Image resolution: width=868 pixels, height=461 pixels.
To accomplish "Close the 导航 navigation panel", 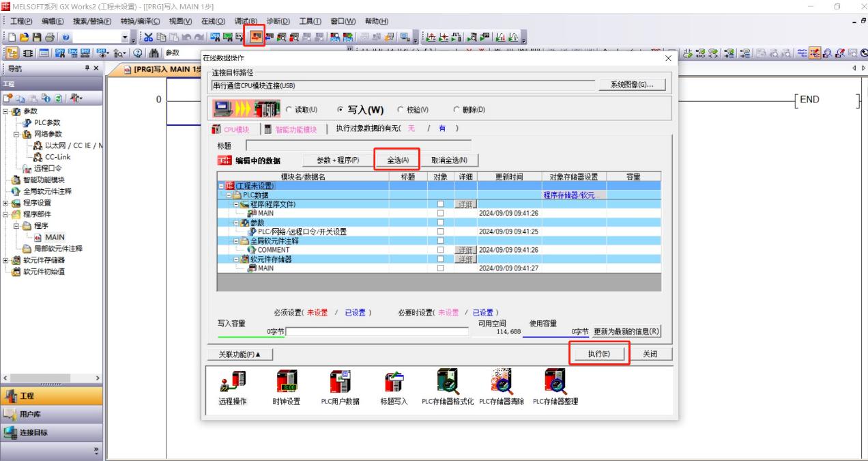I will (x=97, y=68).
